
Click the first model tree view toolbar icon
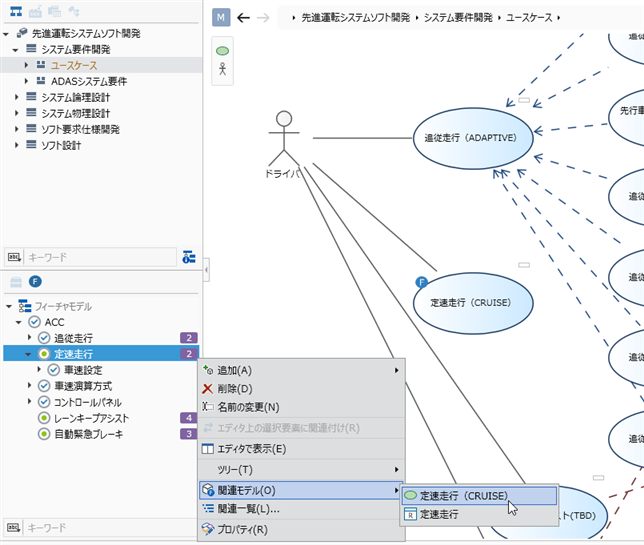pyautogui.click(x=17, y=11)
